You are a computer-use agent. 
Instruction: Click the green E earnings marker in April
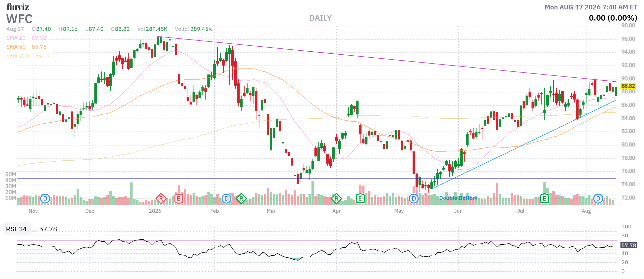tap(360, 199)
